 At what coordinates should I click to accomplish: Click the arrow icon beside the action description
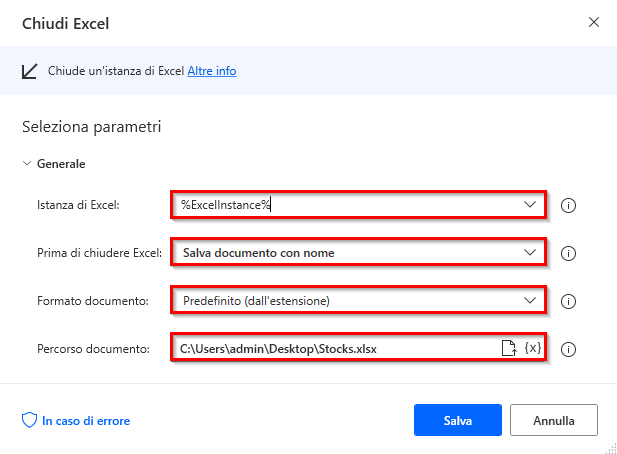click(x=29, y=71)
